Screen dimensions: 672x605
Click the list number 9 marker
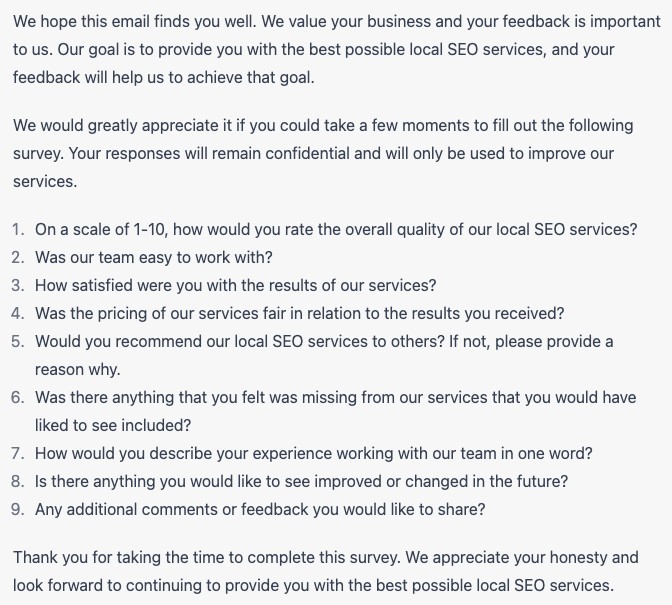[x=18, y=509]
